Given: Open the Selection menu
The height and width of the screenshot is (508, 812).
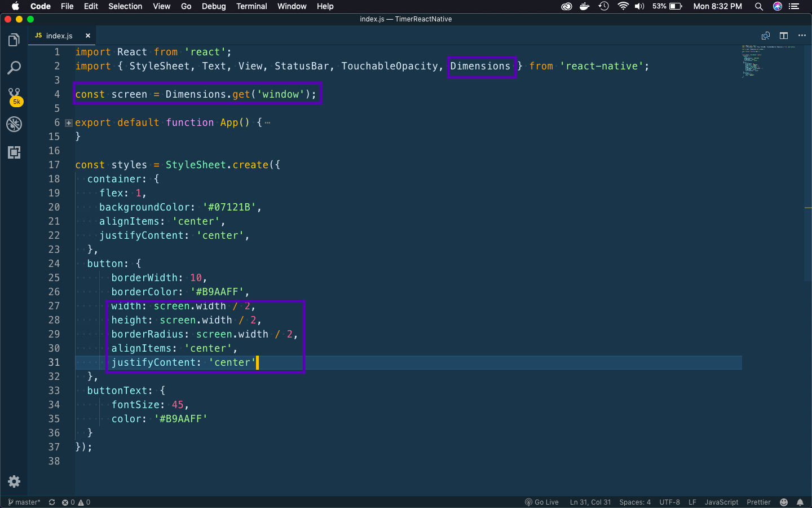Looking at the screenshot, I should (x=125, y=6).
